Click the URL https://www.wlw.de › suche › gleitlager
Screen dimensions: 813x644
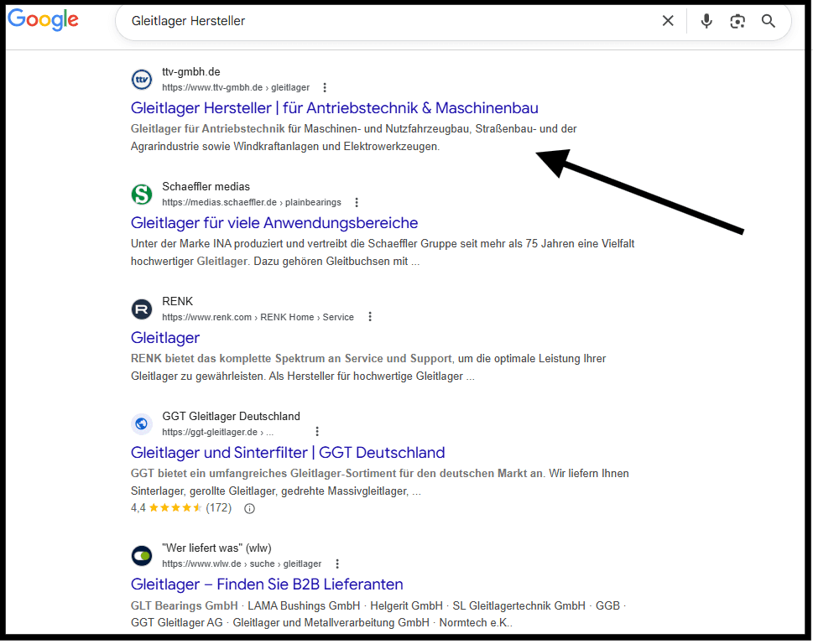(x=242, y=563)
